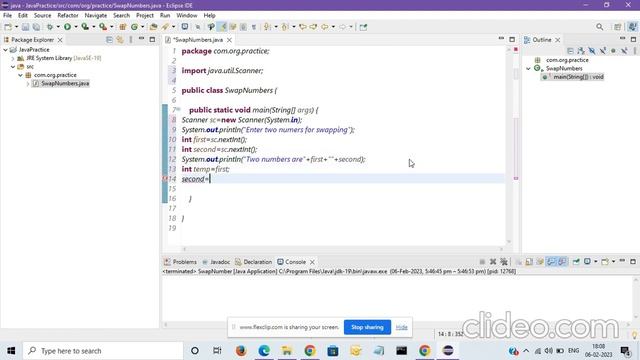Open the Refactor menu
Viewport: 640px width, 360px height.
(x=68, y=15)
